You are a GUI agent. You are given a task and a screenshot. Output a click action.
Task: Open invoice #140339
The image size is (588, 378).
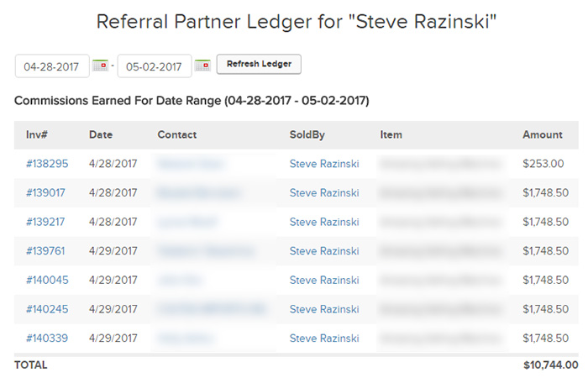click(47, 339)
